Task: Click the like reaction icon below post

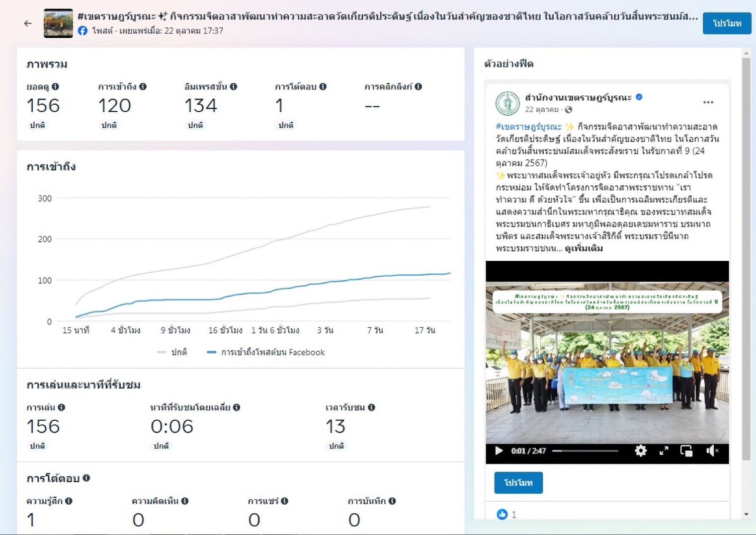Action: (502, 514)
